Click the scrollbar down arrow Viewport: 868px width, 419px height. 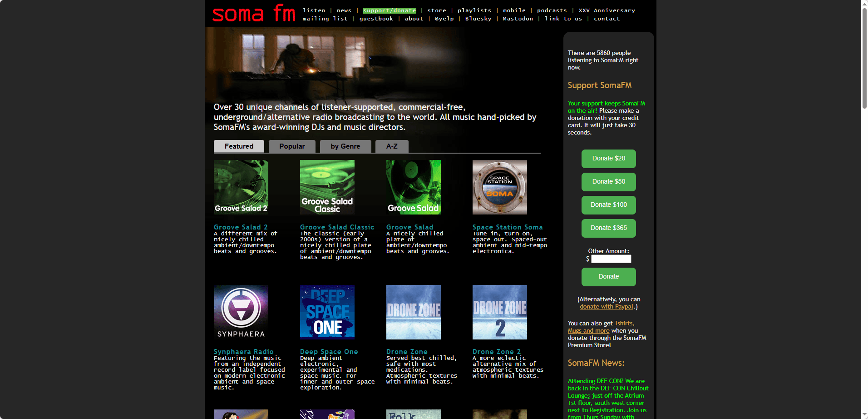(864, 415)
